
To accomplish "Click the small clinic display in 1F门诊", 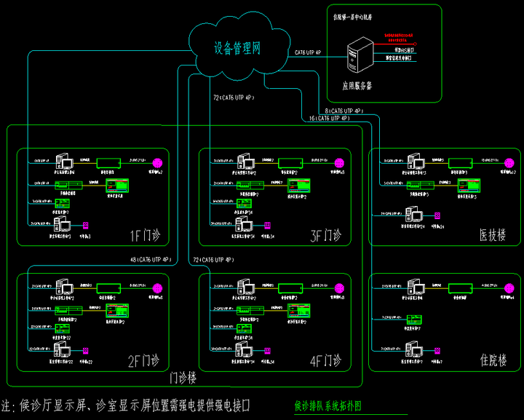I will [62, 204].
